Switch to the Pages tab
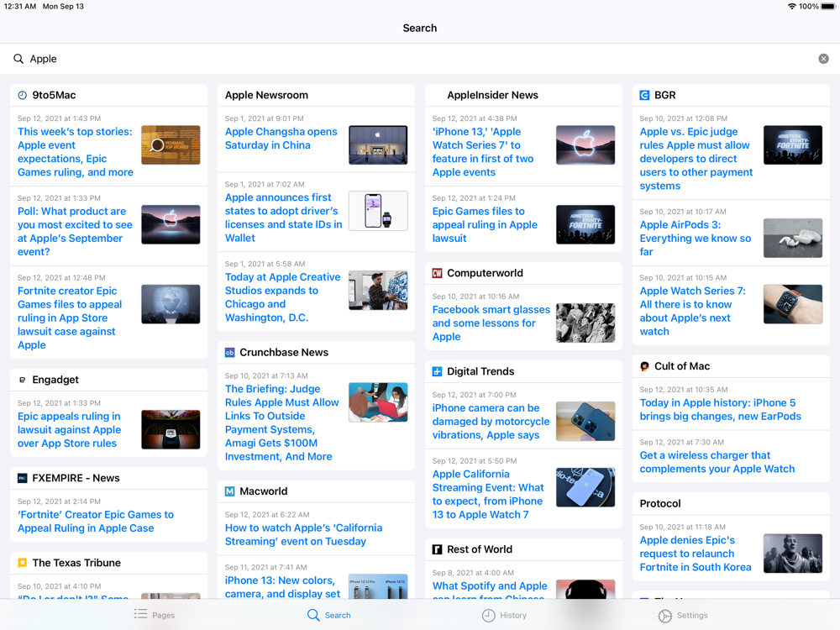This screenshot has width=840, height=630. (x=155, y=615)
